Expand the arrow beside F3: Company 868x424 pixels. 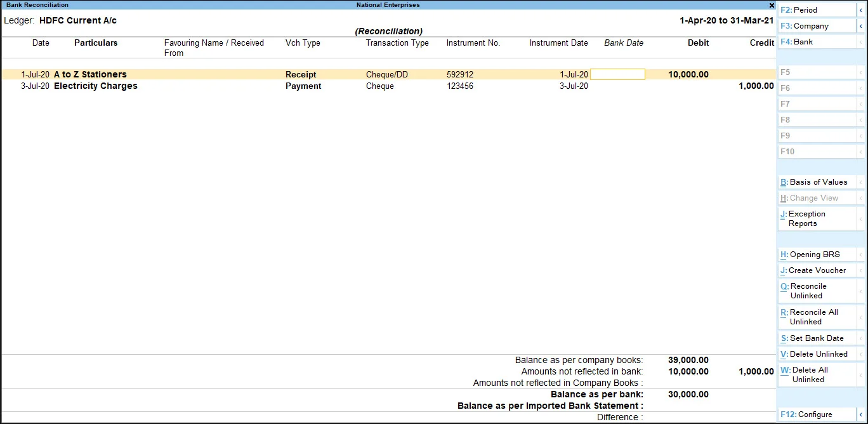861,26
